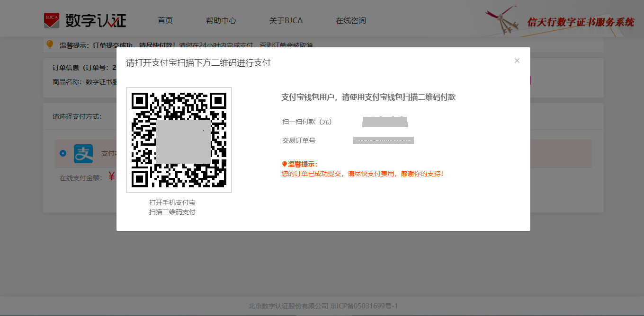Click dialog title 请打开支付宝扫描下方二维码进行支付
This screenshot has height=316, width=644.
[198, 62]
